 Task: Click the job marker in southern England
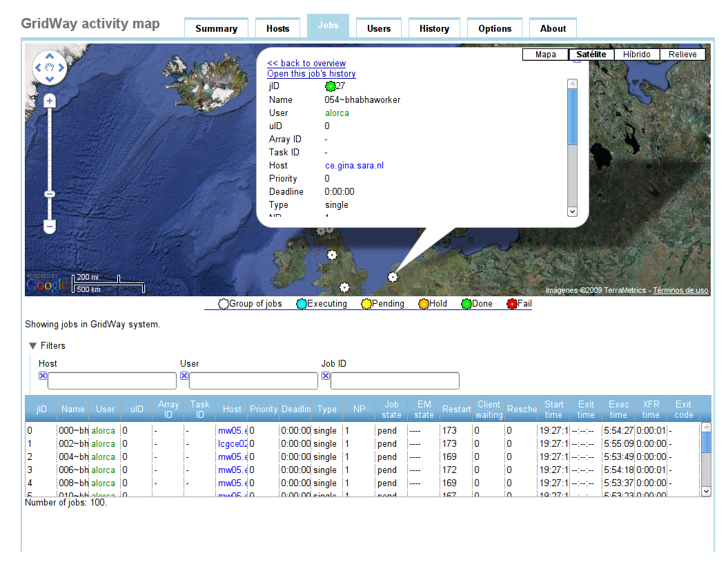pos(344,288)
